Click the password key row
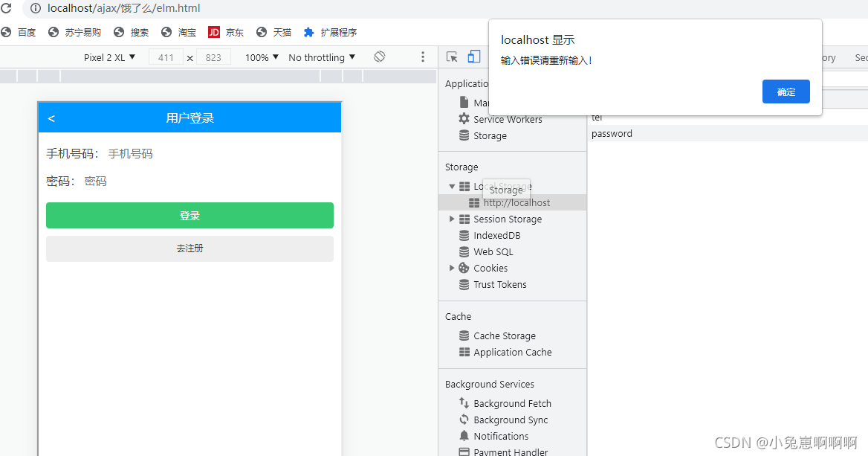 tap(728, 134)
